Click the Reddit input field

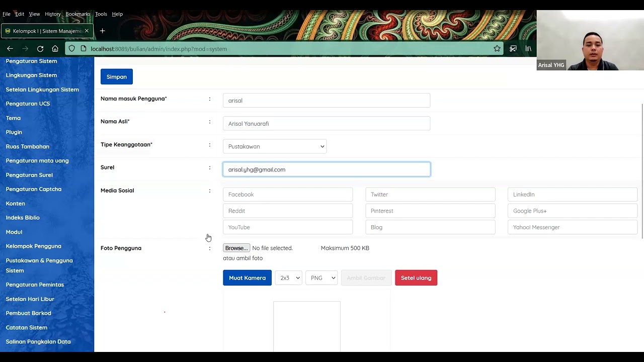[288, 211]
